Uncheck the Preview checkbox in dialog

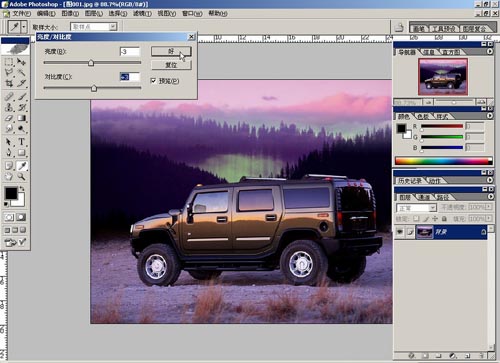[154, 81]
